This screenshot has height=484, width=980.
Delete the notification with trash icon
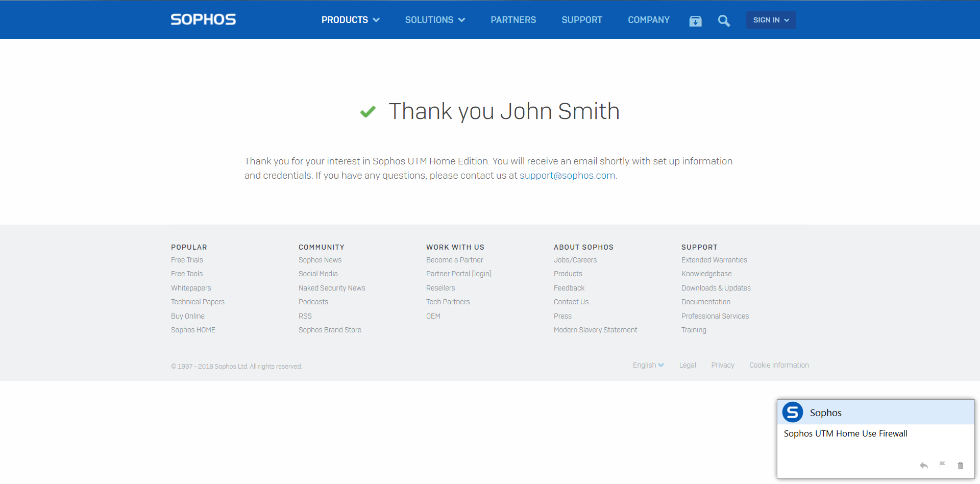point(960,466)
